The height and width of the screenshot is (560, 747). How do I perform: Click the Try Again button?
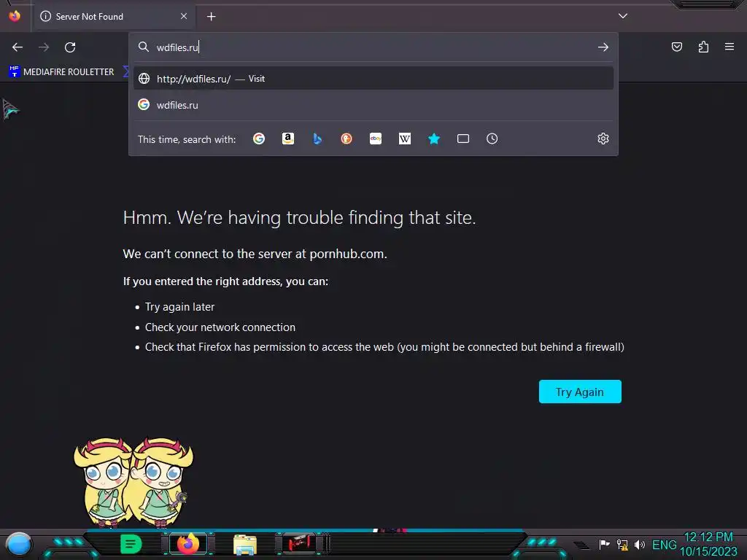point(580,392)
